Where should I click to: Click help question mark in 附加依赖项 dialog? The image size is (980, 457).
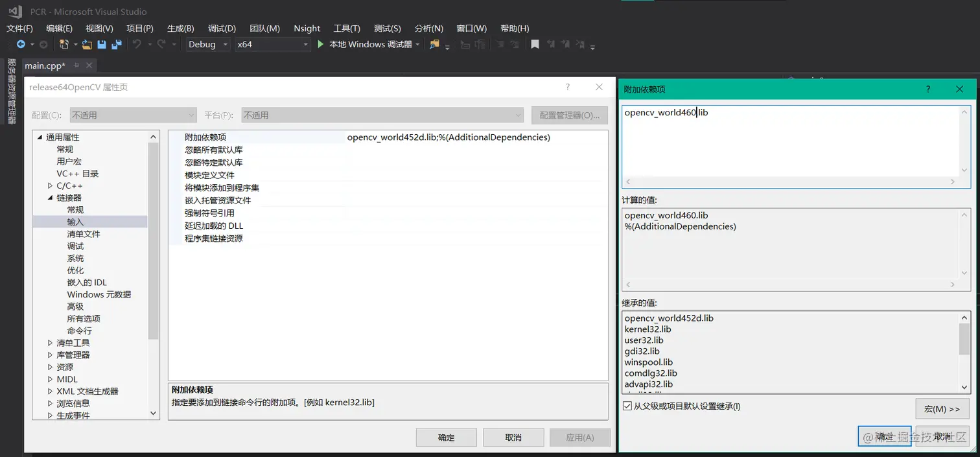928,89
